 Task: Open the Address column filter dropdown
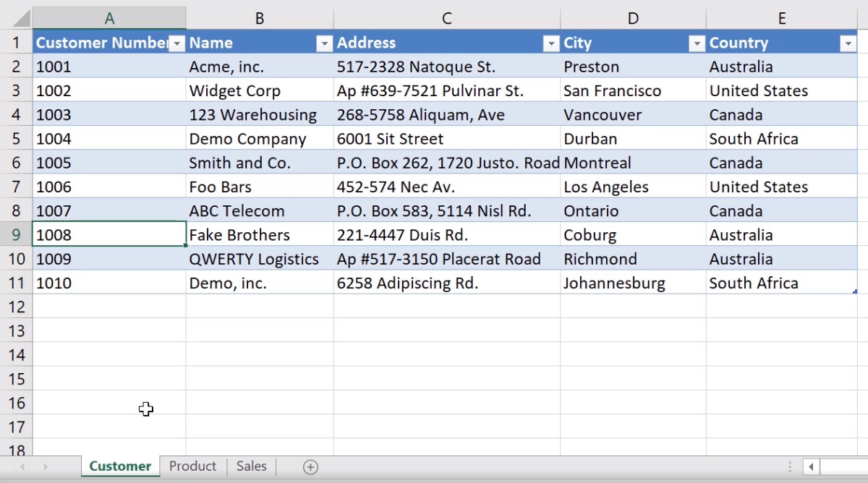coord(551,44)
